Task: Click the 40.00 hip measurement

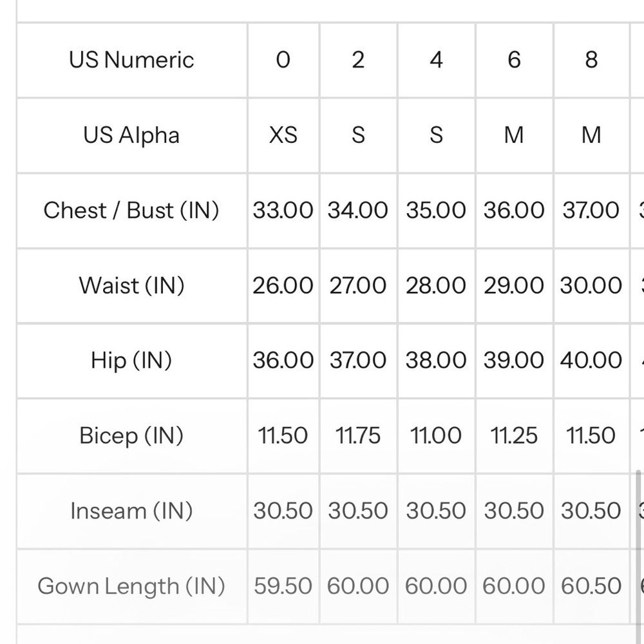Action: (591, 361)
